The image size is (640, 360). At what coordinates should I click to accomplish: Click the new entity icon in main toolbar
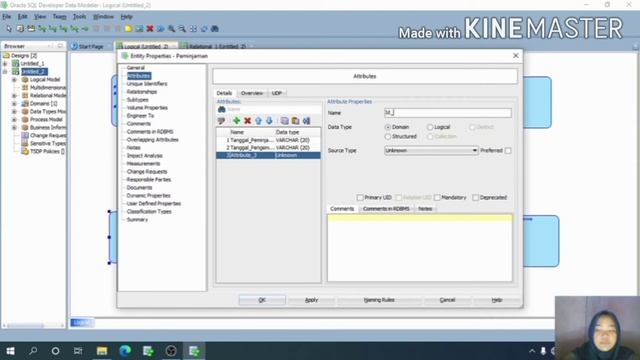pyautogui.click(x=20, y=29)
